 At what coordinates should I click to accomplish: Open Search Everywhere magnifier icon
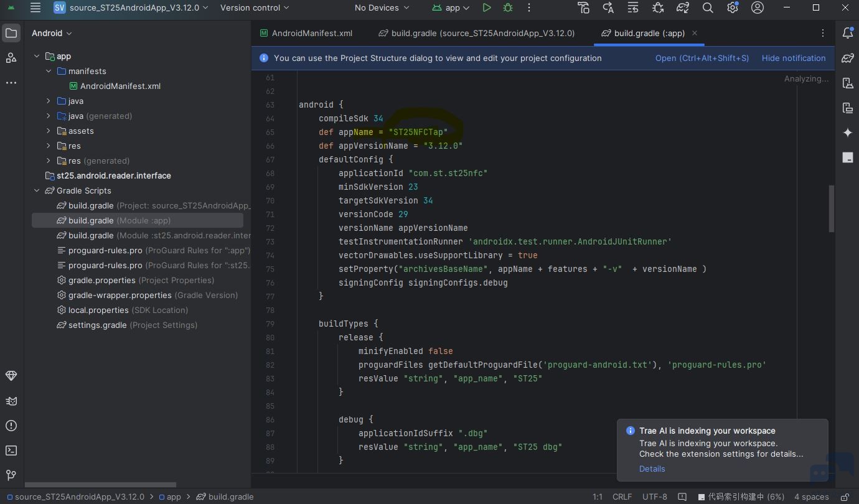click(708, 7)
